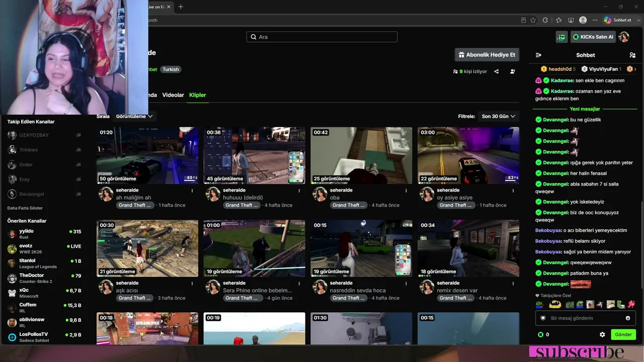The width and height of the screenshot is (644, 362).
Task: Open the Copilot Sohbet et button
Action: [x=618, y=20]
